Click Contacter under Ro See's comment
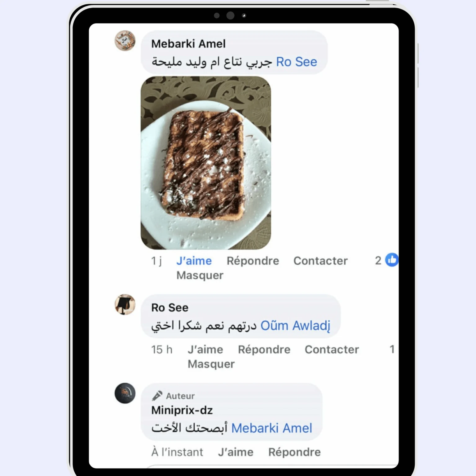Image resolution: width=476 pixels, height=476 pixels. coord(332,350)
